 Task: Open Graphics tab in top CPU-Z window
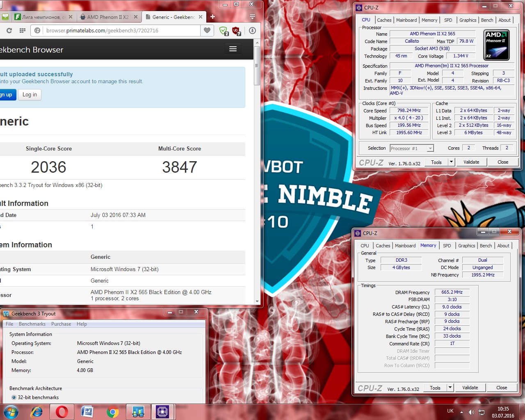(468, 20)
